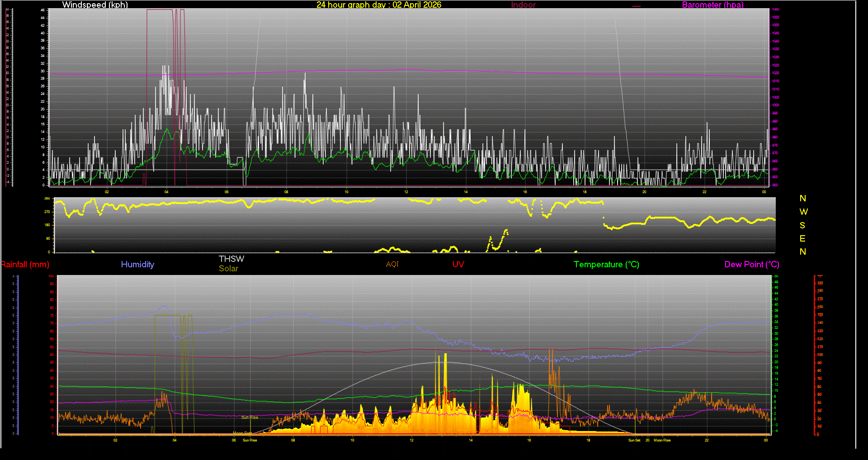This screenshot has height=460, width=868.
Task: Select the THSW legend label
Action: coord(231,259)
